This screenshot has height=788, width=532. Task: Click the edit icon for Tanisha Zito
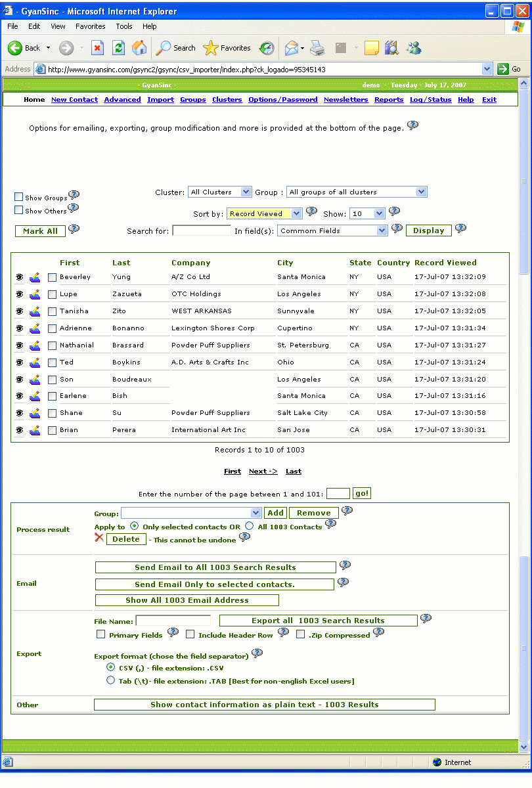point(35,311)
